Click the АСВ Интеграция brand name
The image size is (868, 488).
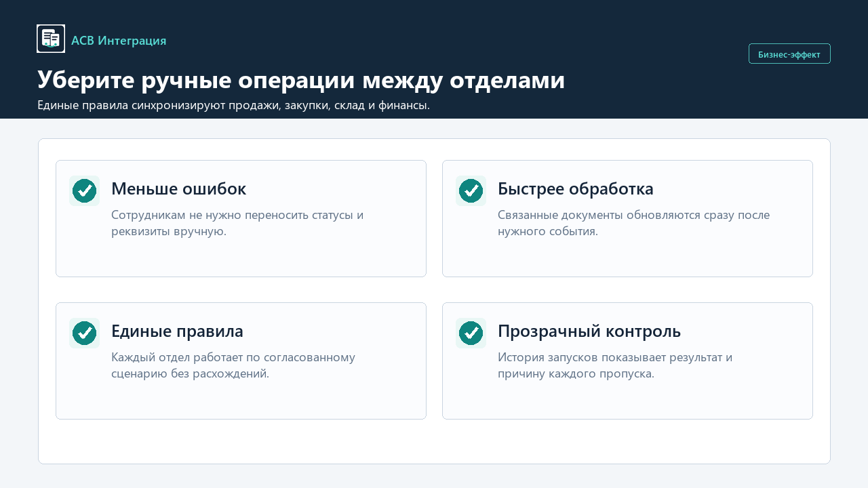pyautogui.click(x=119, y=41)
